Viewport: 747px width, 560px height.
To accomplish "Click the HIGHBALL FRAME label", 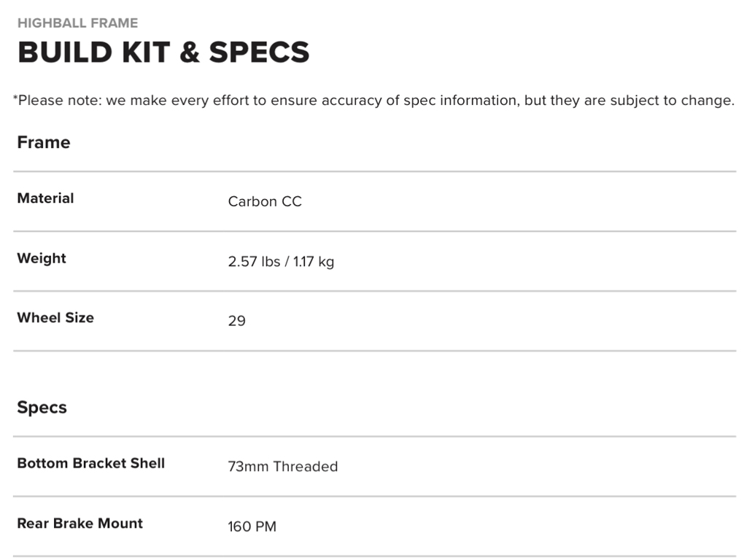I will [77, 23].
